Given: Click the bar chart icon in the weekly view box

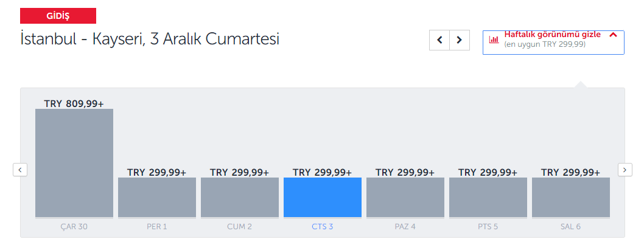Looking at the screenshot, I should click(494, 40).
